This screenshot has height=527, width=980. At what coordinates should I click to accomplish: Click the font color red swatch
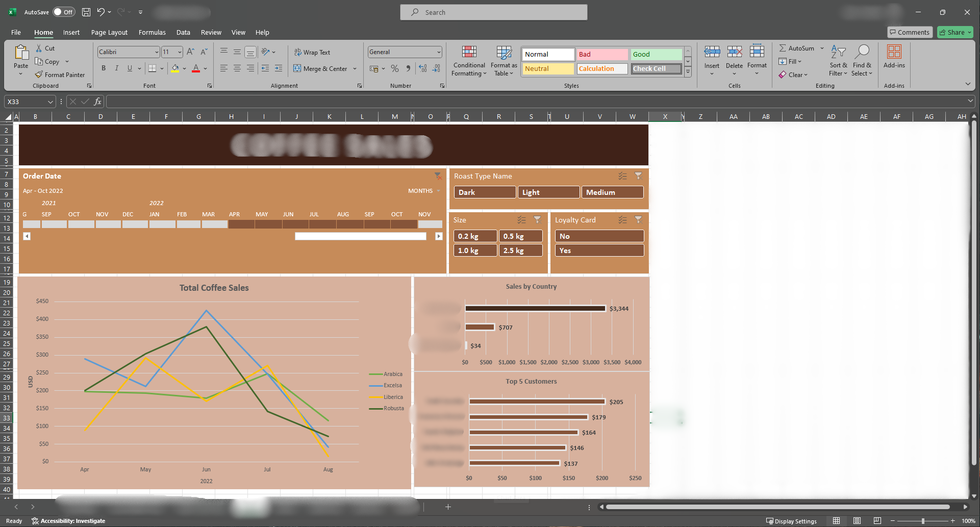pos(196,68)
